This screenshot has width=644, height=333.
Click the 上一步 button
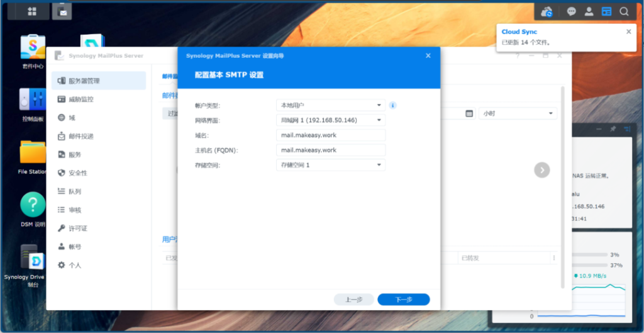pos(353,299)
